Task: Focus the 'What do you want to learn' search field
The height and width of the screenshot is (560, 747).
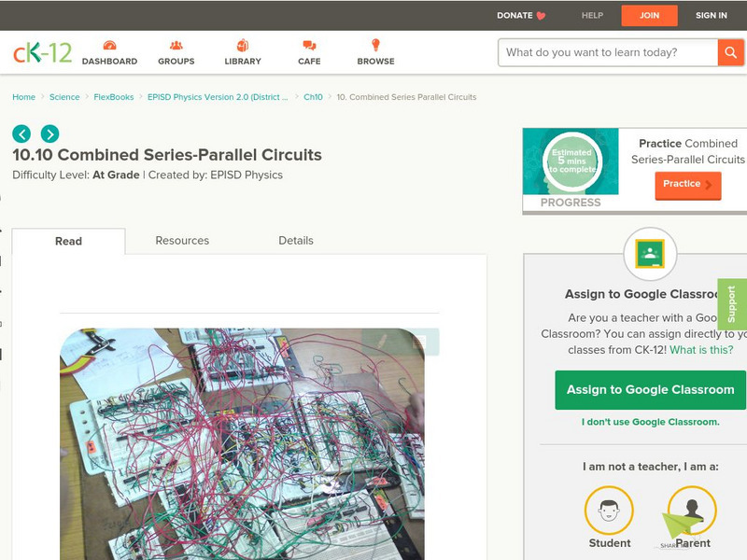Action: [608, 52]
